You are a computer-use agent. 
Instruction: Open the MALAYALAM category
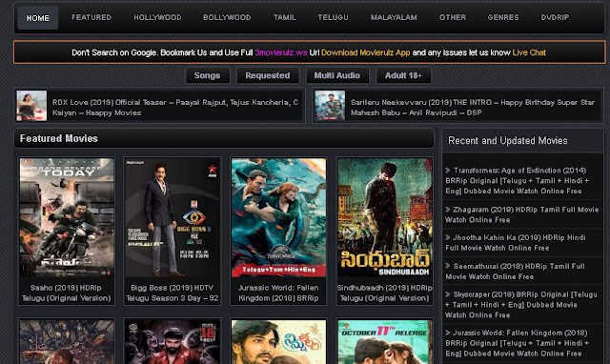[394, 17]
